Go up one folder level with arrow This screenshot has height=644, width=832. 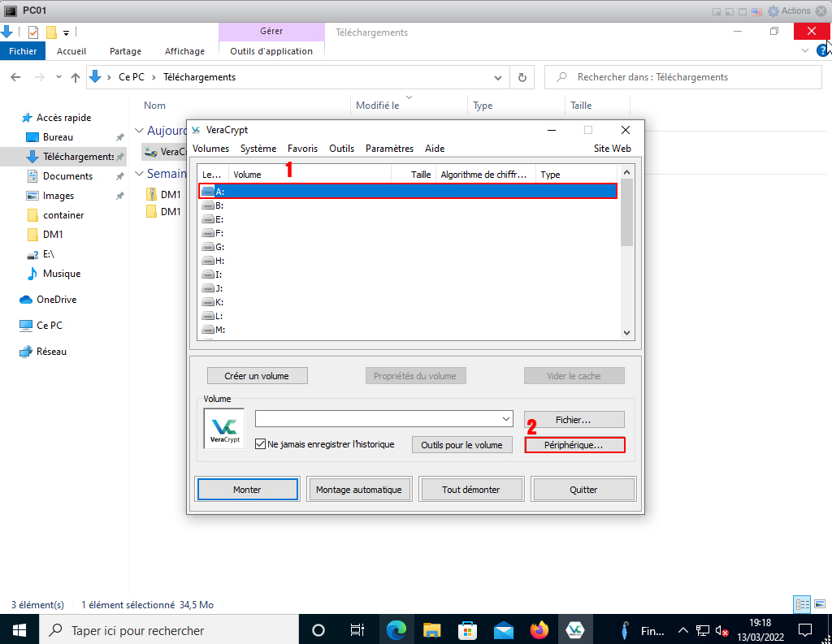pos(76,77)
